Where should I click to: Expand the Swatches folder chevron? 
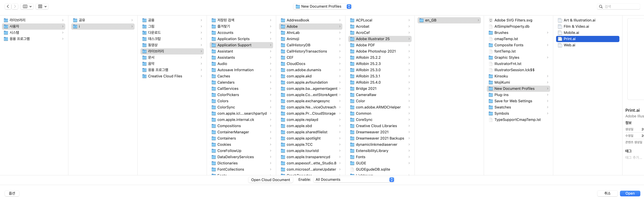pos(547,107)
